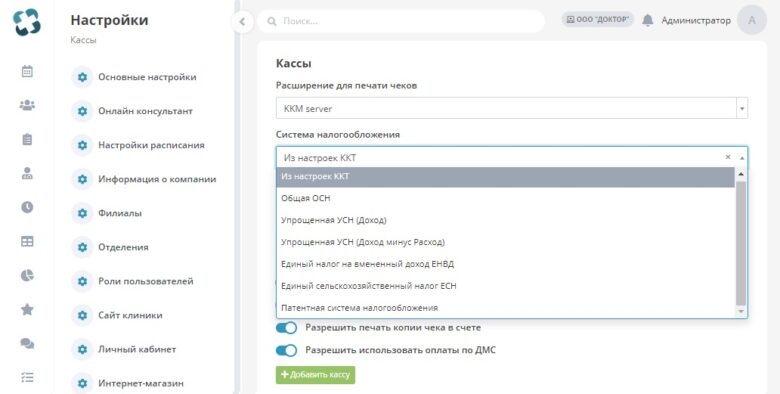The image size is (780, 394).
Task: Click gear icon beside Личный кабинет
Action: coord(83,349)
